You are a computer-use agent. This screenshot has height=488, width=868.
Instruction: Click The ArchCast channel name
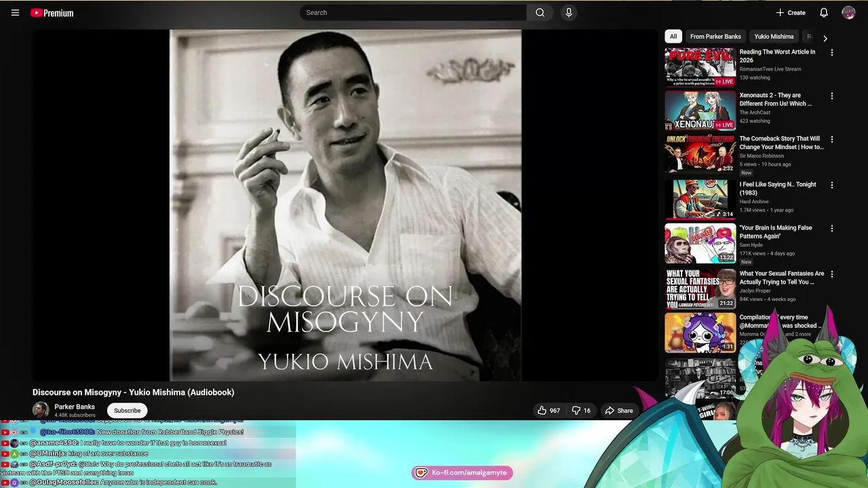tap(755, 113)
